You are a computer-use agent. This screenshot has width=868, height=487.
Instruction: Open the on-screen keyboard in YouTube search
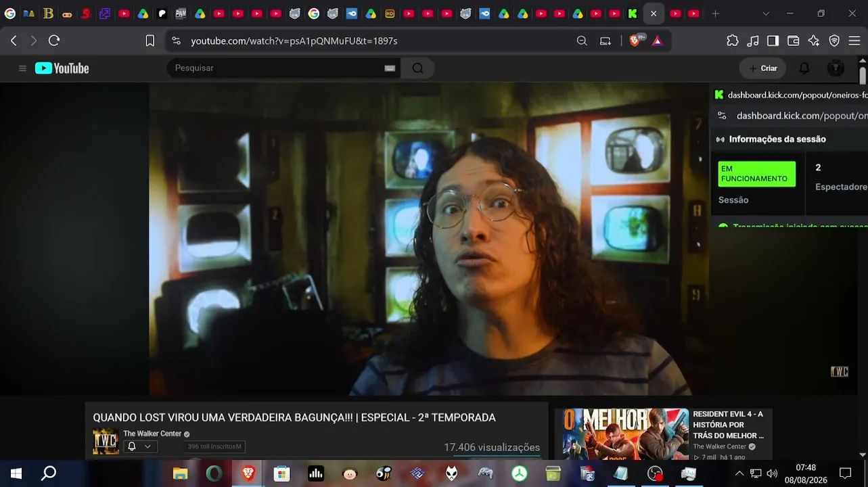tap(390, 68)
